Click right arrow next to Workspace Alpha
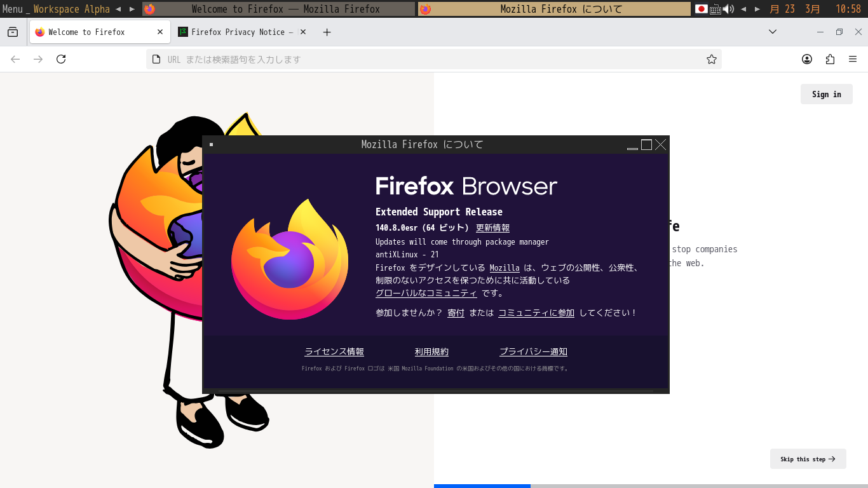Image resolution: width=868 pixels, height=488 pixels. (132, 9)
